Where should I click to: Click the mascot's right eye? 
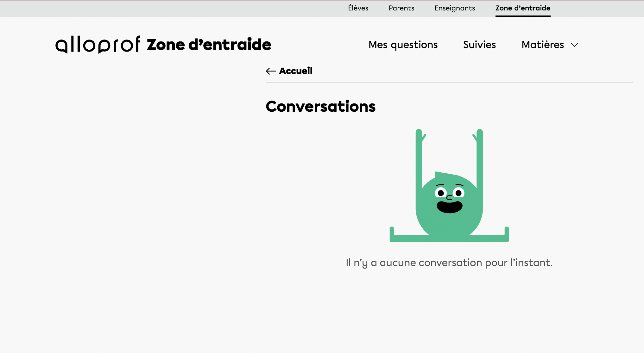(x=458, y=193)
